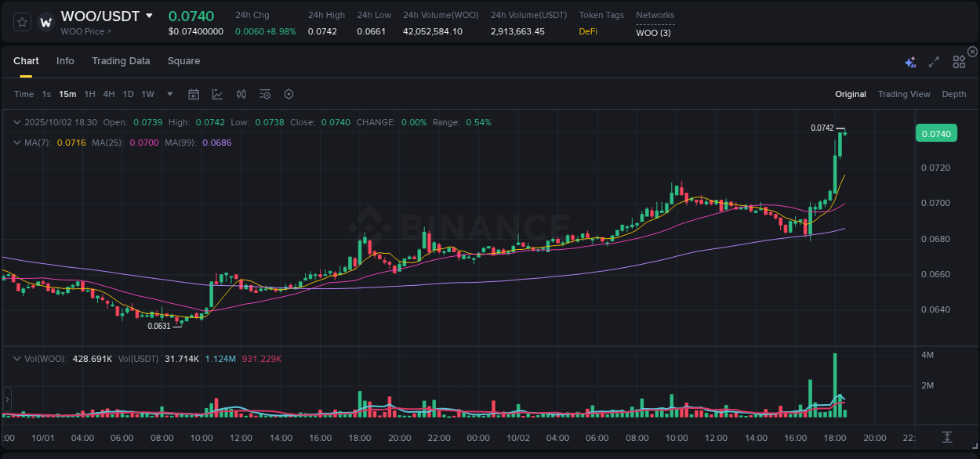The image size is (980, 459).
Task: Open the WOO/USDT pair selector dropdown
Action: pyautogui.click(x=151, y=15)
